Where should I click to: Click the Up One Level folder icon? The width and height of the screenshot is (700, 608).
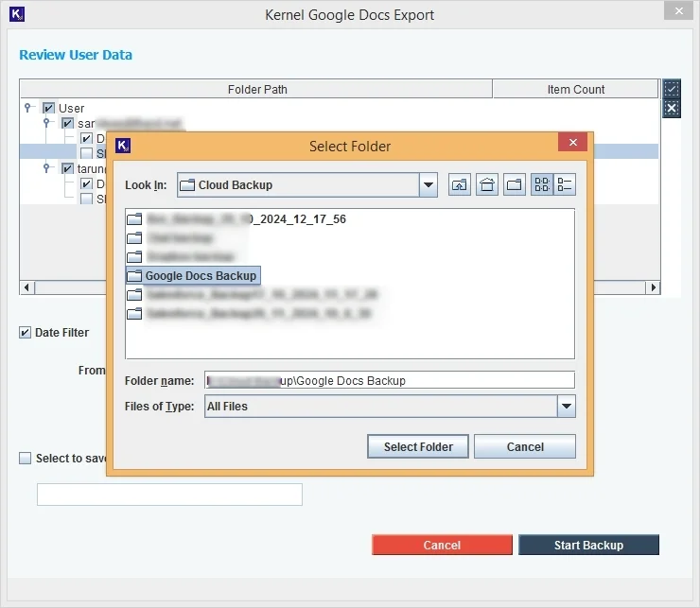click(460, 185)
